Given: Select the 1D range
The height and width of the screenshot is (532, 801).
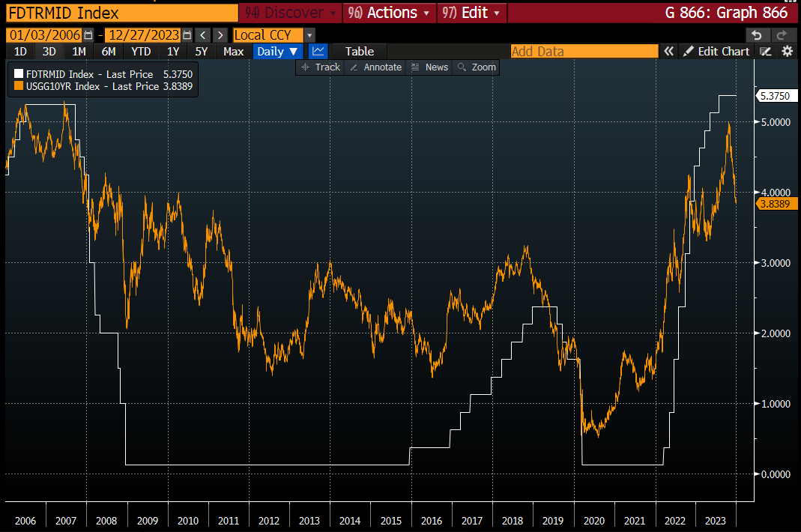Looking at the screenshot, I should click(20, 51).
